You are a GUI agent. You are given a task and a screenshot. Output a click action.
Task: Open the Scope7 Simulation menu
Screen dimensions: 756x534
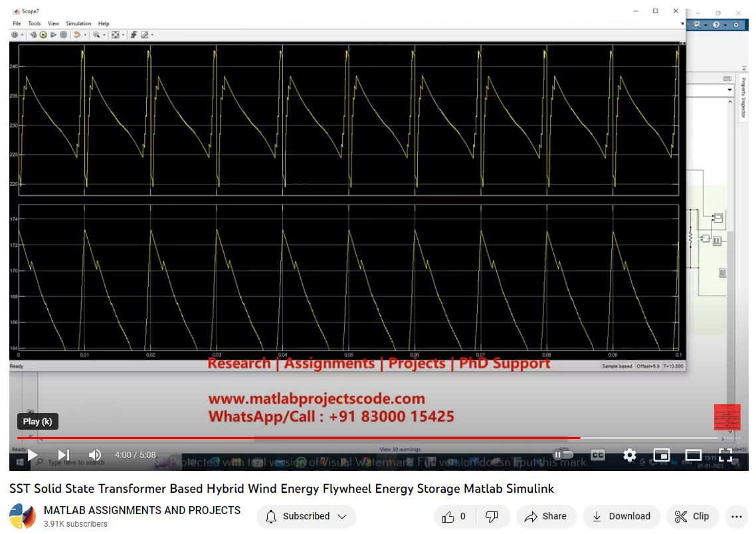pos(78,23)
